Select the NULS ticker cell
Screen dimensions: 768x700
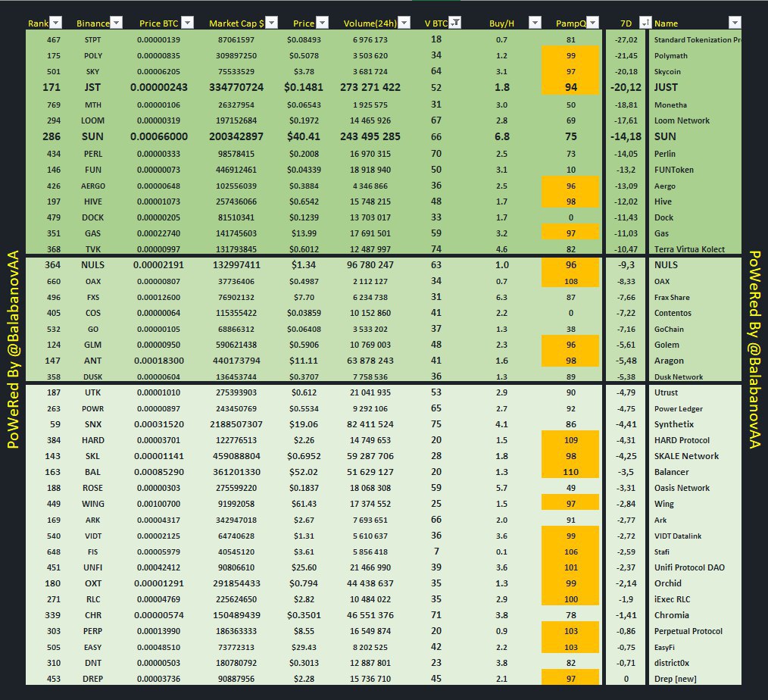click(92, 265)
